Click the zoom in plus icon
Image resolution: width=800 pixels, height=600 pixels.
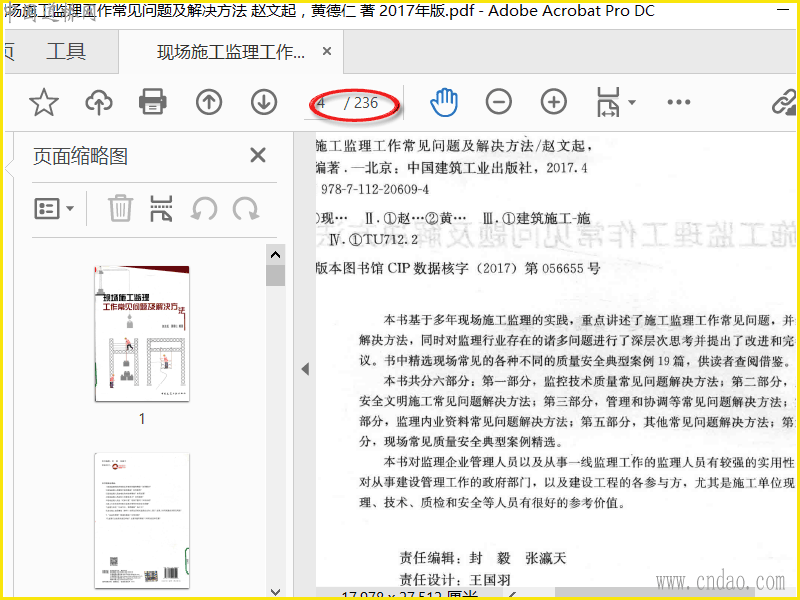(x=554, y=102)
